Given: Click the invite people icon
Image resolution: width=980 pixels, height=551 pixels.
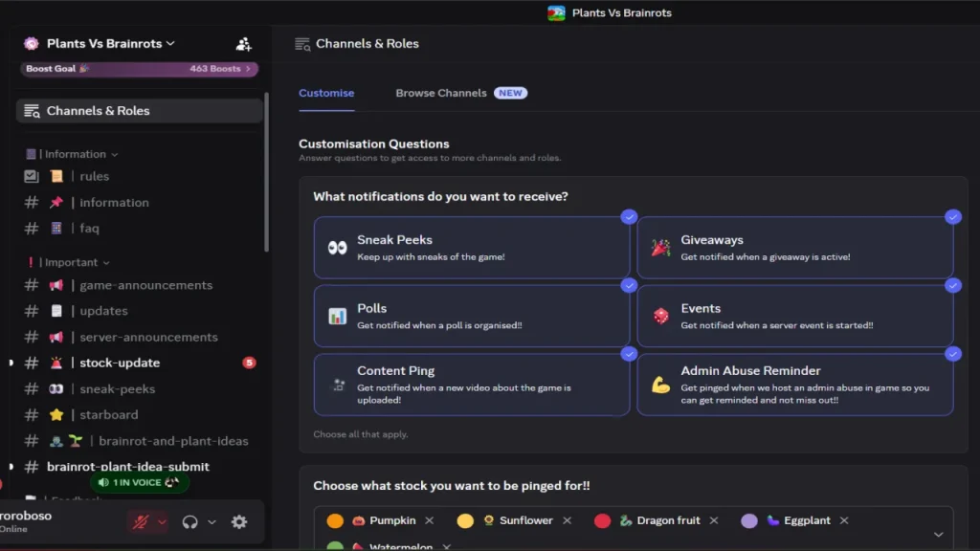Looking at the screenshot, I should click(244, 44).
